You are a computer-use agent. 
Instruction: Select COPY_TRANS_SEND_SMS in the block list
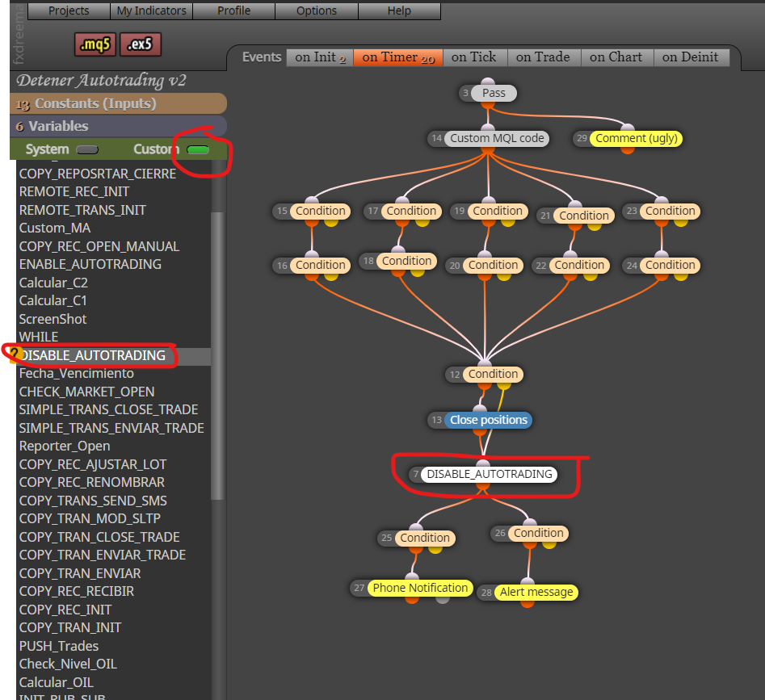pos(93,501)
